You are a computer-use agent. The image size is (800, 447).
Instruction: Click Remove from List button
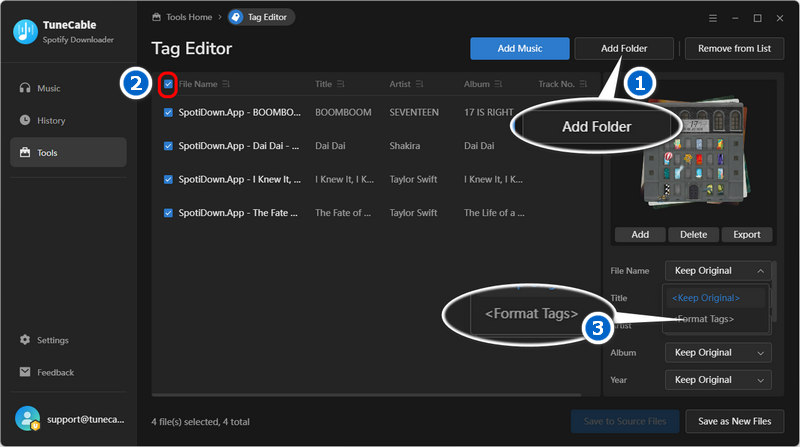click(x=734, y=48)
